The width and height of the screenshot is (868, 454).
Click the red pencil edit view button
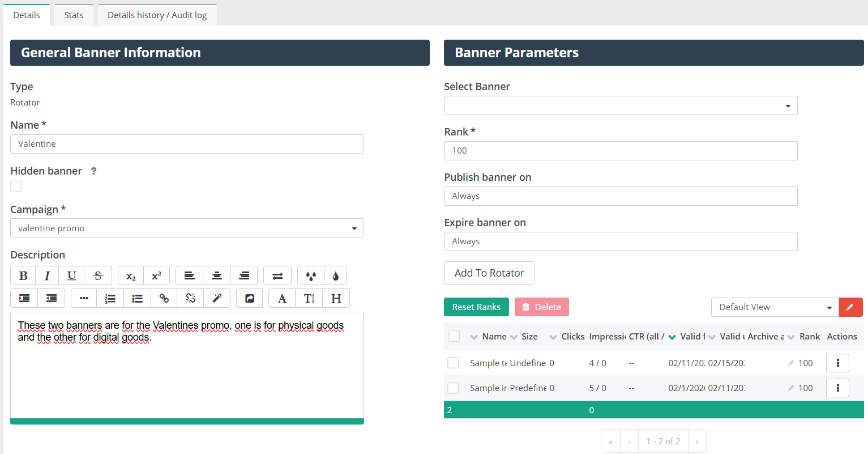850,307
